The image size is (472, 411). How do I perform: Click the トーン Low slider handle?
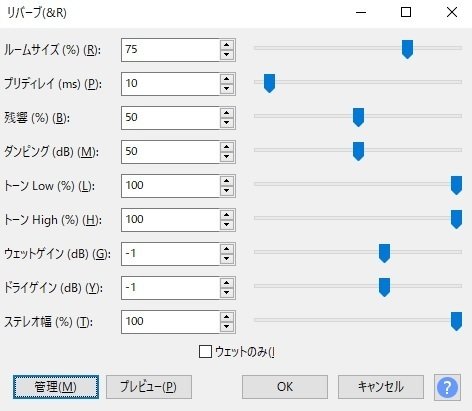(456, 185)
